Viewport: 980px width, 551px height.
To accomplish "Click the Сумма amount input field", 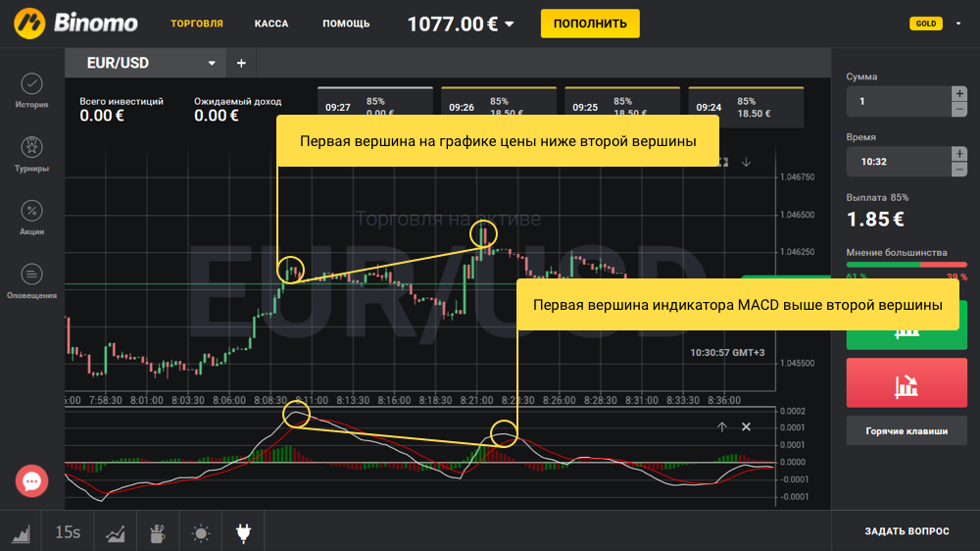I will 899,101.
